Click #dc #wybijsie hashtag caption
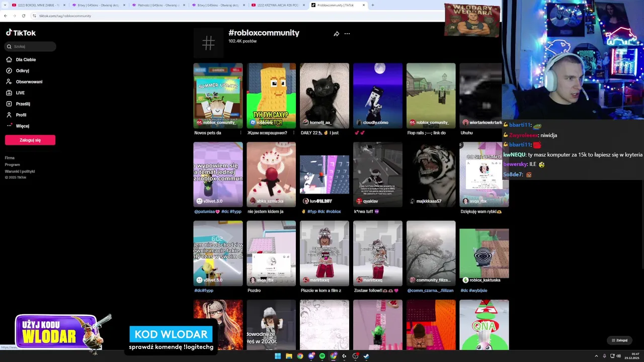Viewport: 644px width, 362px height. [x=474, y=291]
